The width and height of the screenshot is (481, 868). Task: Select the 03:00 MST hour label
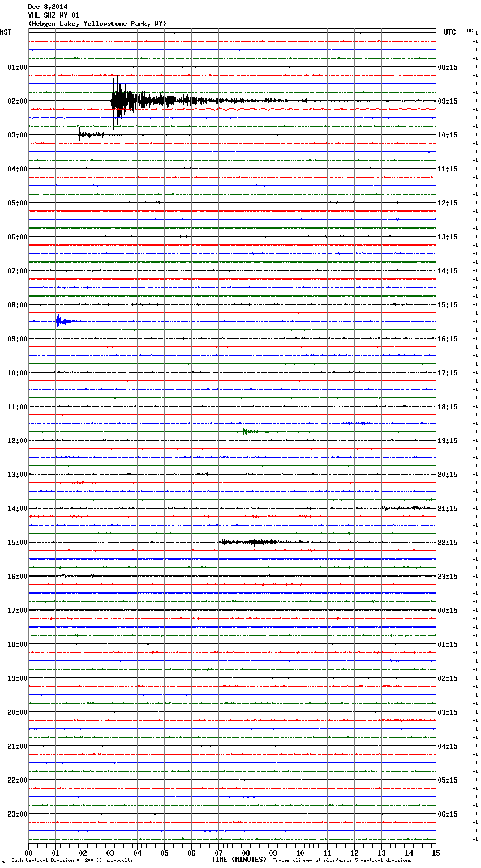17,135
